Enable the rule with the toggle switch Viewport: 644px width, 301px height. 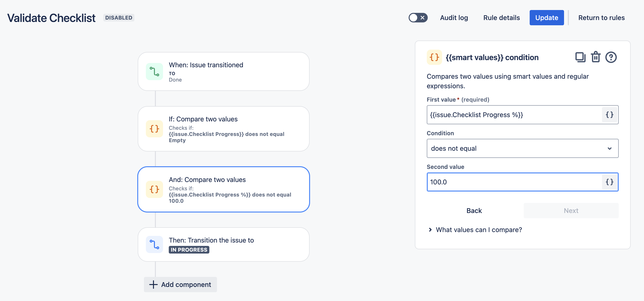[418, 18]
